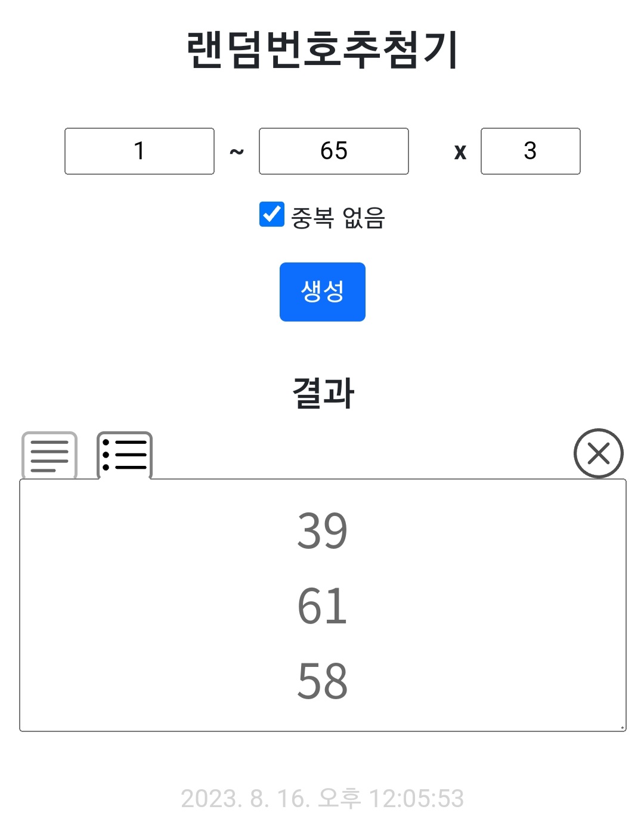
Task: Click the date 2023. 8. 16. in timestamp
Action: (x=245, y=798)
